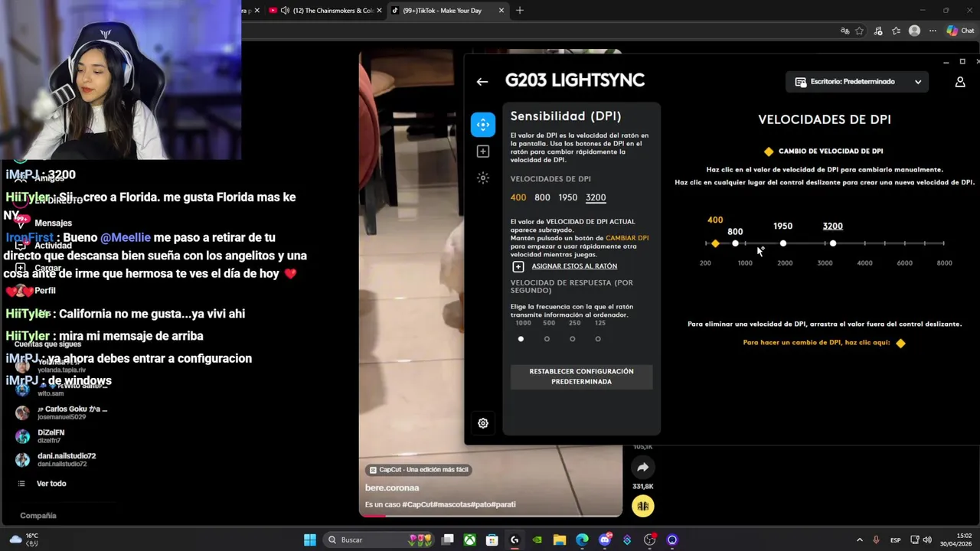Image resolution: width=980 pixels, height=551 pixels.
Task: Open Edge favorites list icon
Action: point(896,31)
